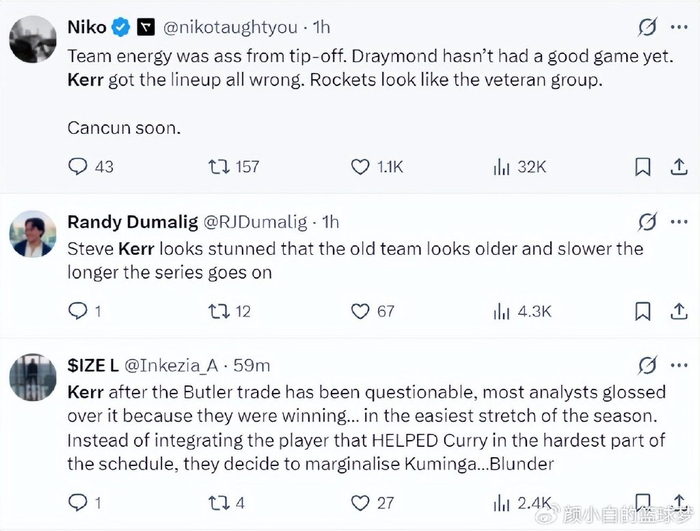
Task: View analytics on Niko's 32K-view tweet
Action: click(x=501, y=167)
